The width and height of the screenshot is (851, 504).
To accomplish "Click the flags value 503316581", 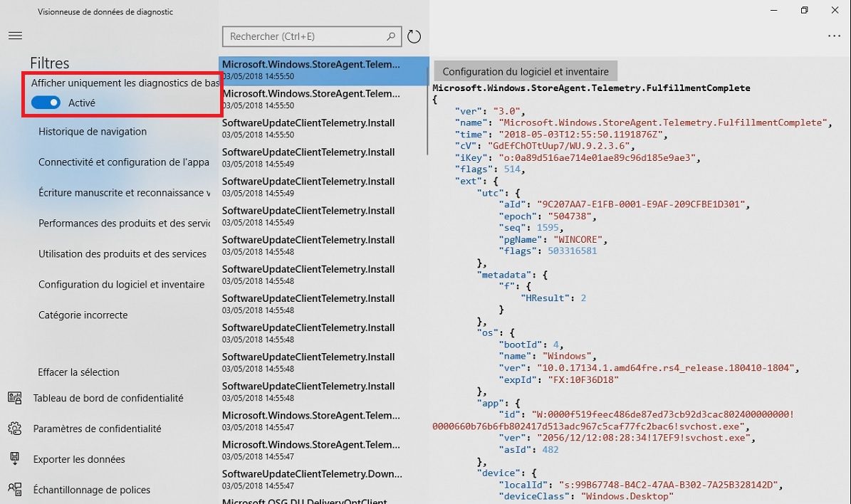I will (572, 251).
